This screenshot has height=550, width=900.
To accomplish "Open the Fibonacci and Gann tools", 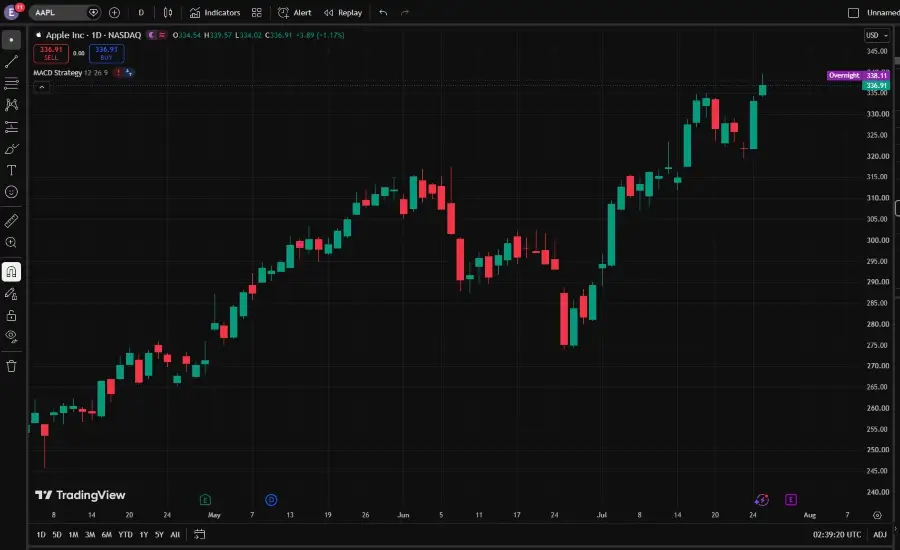I will coord(11,83).
